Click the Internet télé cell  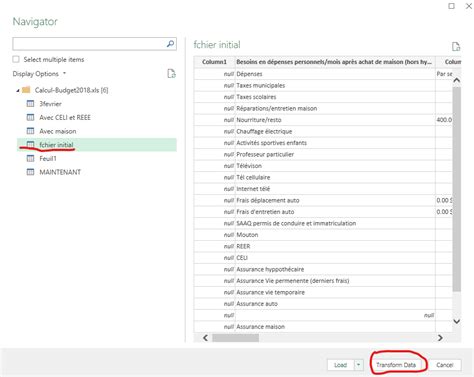tap(335, 189)
